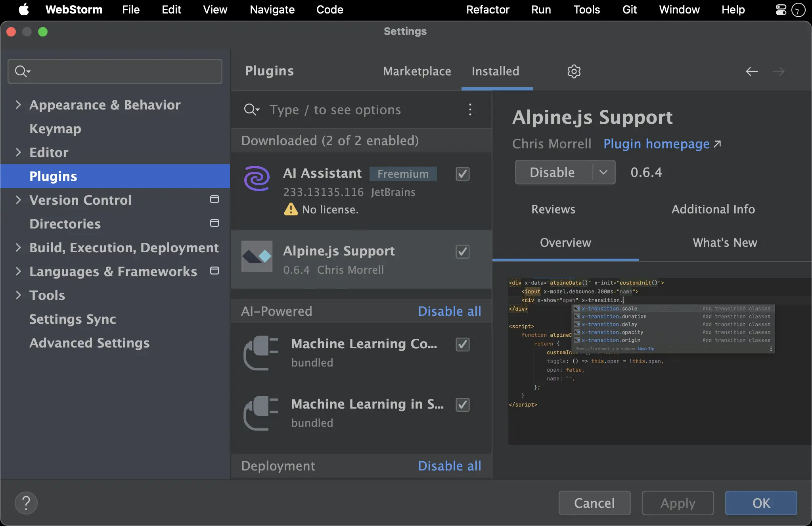Open the Plugin homepage link

[x=662, y=144]
